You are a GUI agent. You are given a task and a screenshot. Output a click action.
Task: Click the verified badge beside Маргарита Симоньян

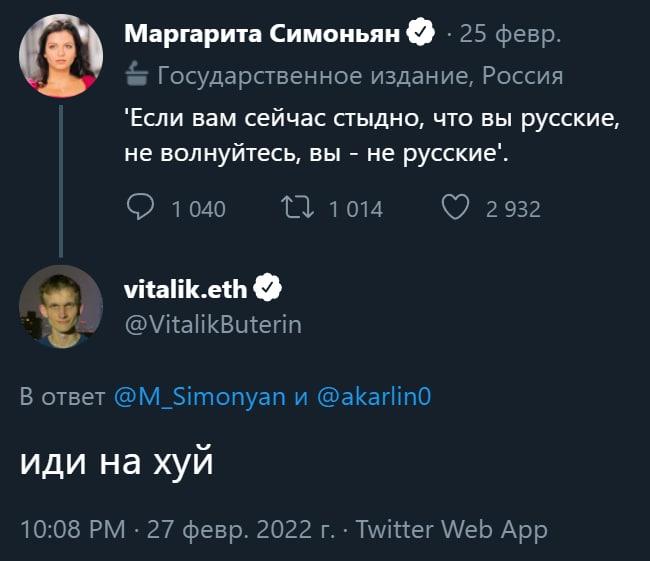point(421,35)
